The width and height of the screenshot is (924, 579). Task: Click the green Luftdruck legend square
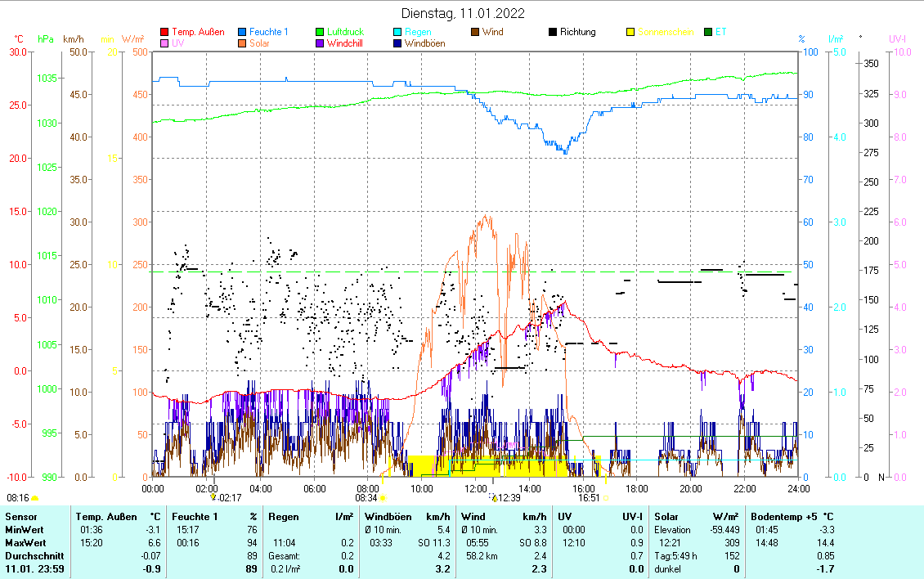tap(321, 33)
